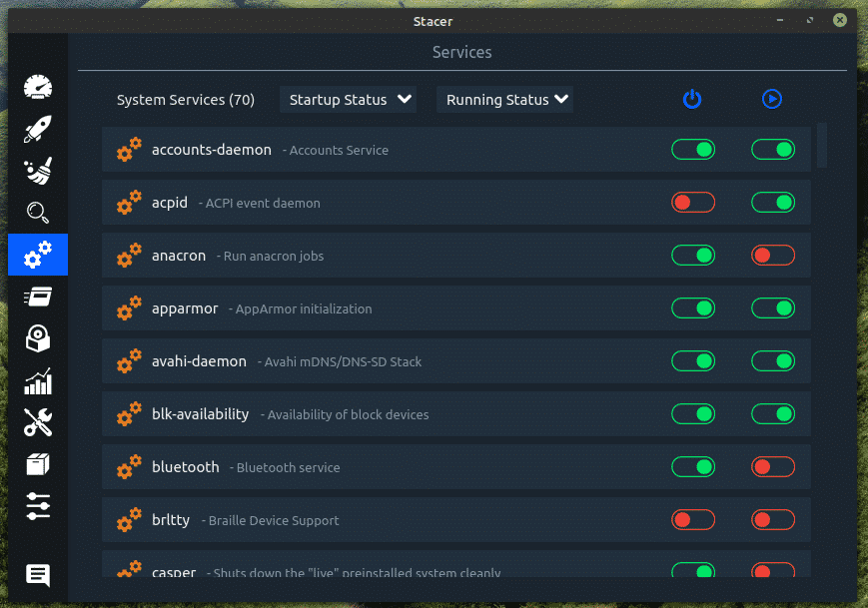The height and width of the screenshot is (608, 868).
Task: Stop apparmor via its running toggle
Action: coord(773,308)
